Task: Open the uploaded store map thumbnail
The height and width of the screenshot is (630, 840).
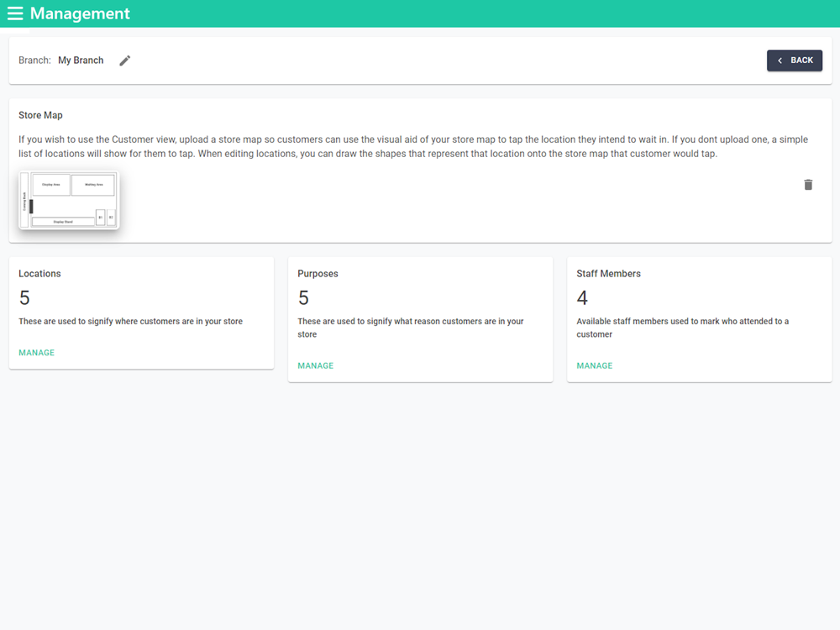Action: click(x=69, y=200)
